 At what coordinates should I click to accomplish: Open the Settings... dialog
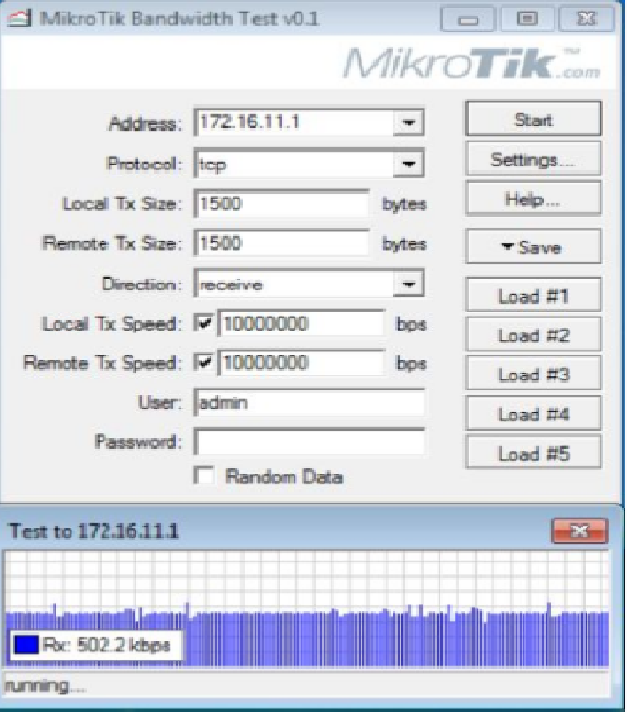533,159
